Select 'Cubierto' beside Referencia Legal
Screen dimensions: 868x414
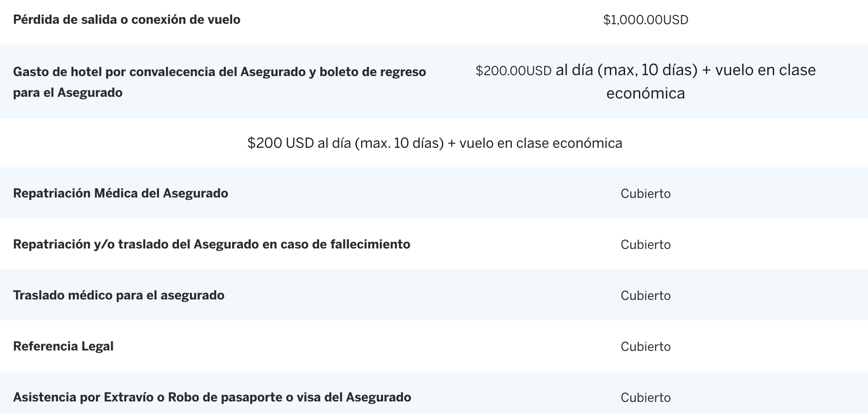pos(645,347)
